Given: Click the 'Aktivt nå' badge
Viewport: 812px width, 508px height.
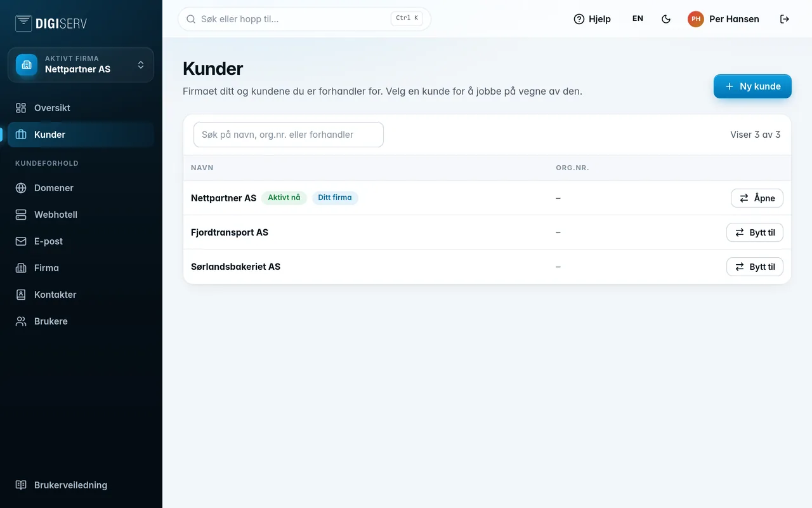Looking at the screenshot, I should tap(284, 198).
